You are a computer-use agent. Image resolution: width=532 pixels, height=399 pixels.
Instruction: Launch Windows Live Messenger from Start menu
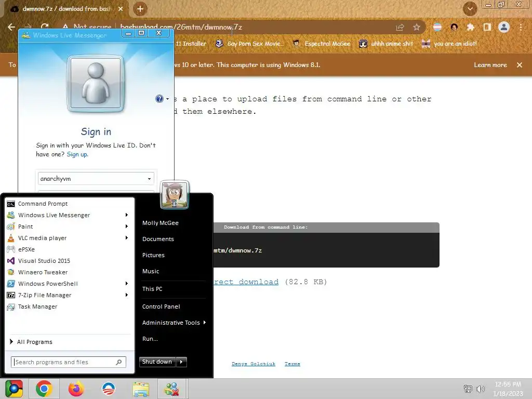tap(54, 215)
